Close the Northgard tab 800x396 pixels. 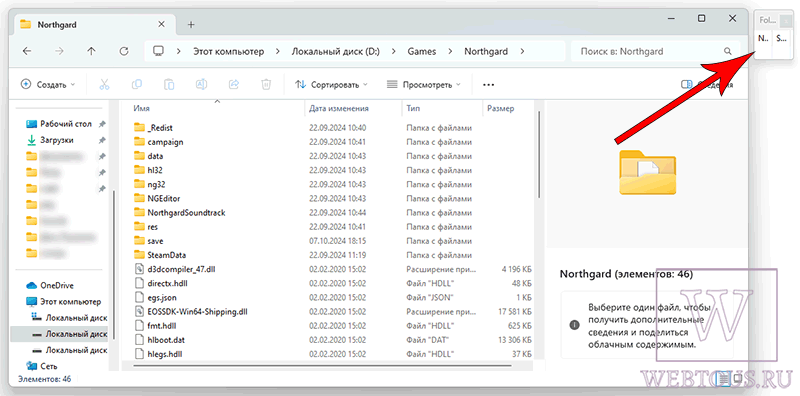[x=161, y=24]
